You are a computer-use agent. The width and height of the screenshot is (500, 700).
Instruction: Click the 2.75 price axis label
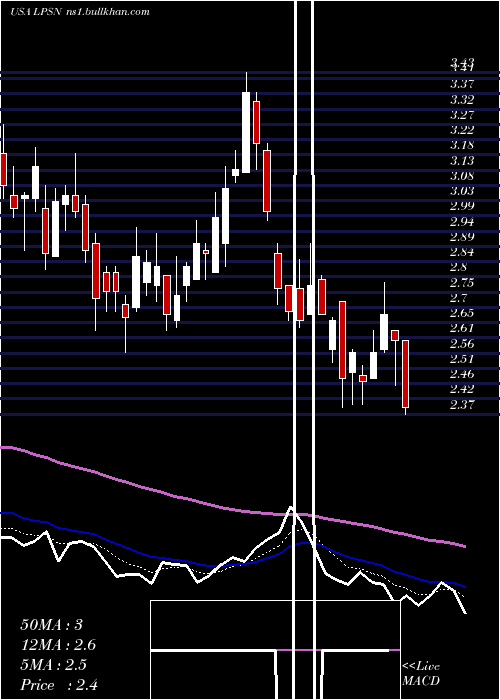462,283
